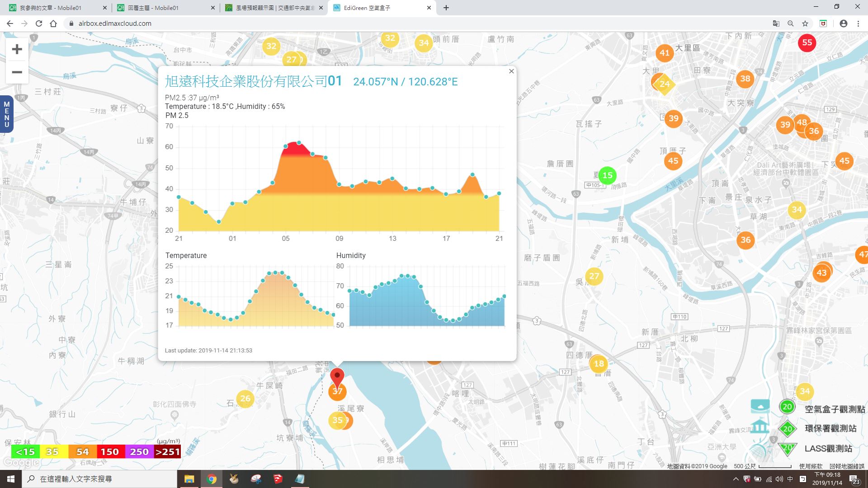The width and height of the screenshot is (868, 488).
Task: Open Google Translate page icon
Action: 776,23
